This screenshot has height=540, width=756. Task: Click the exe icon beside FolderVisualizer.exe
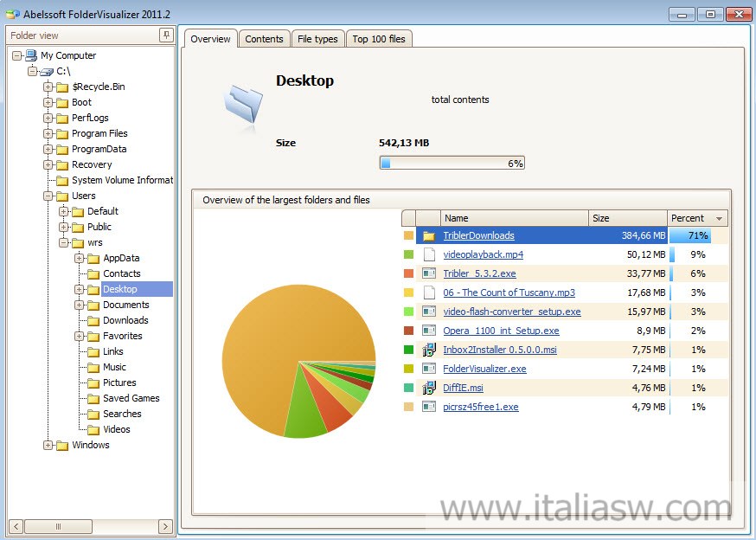(x=429, y=369)
